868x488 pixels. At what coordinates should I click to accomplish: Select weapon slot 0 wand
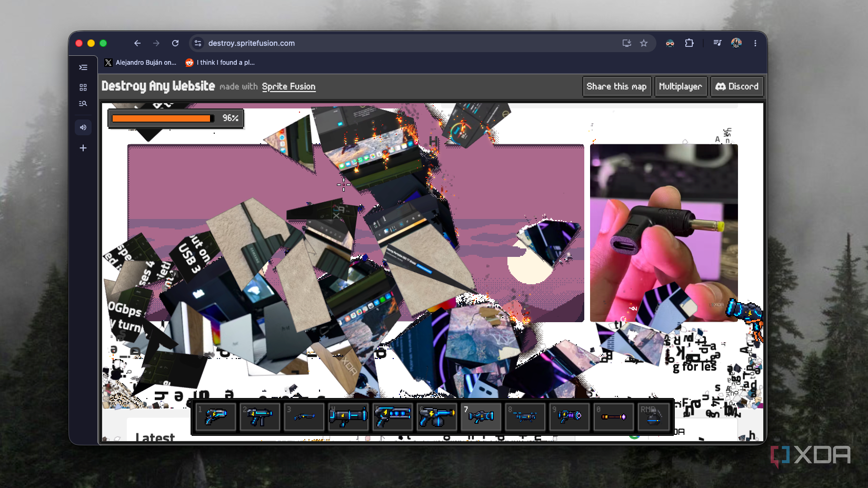(x=614, y=416)
